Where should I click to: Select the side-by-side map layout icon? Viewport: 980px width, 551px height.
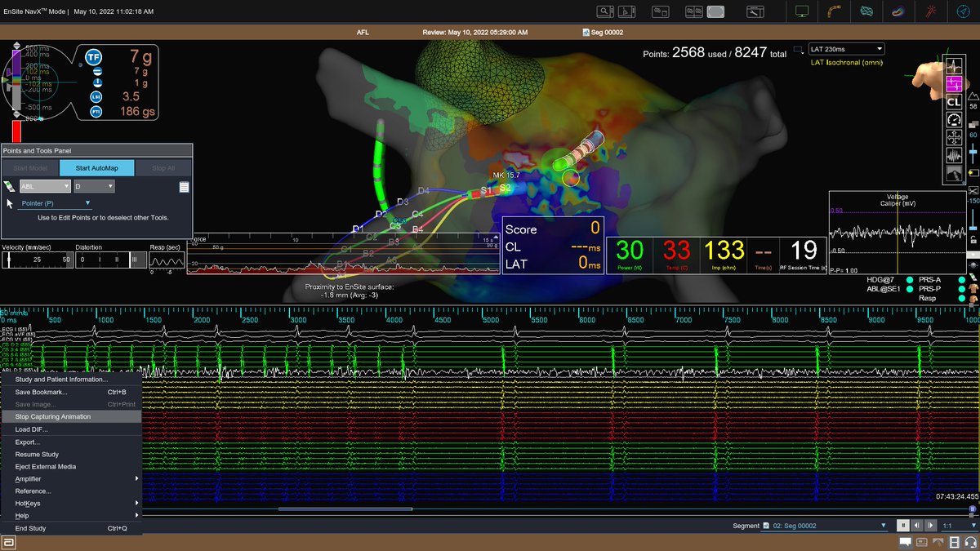[x=693, y=11]
